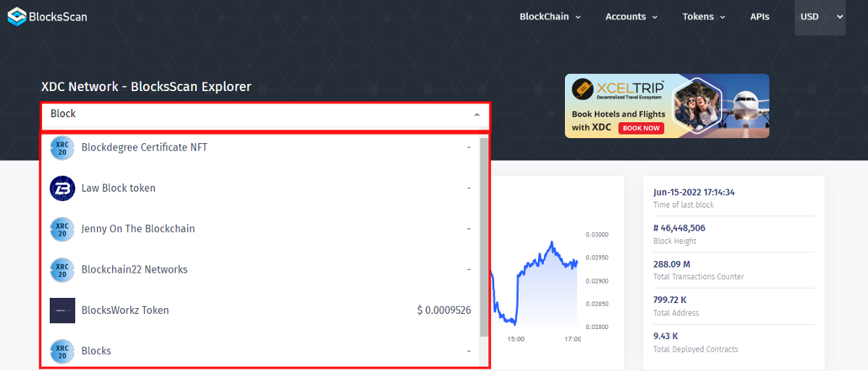Screen dimensions: 868x371
Task: Open the USD currency dropdown
Action: pos(820,17)
